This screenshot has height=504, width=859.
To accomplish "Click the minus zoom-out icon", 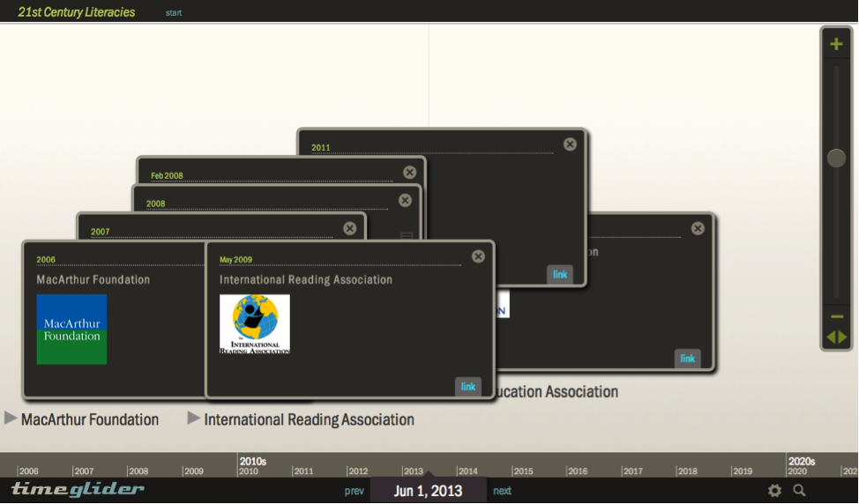I will 836,317.
